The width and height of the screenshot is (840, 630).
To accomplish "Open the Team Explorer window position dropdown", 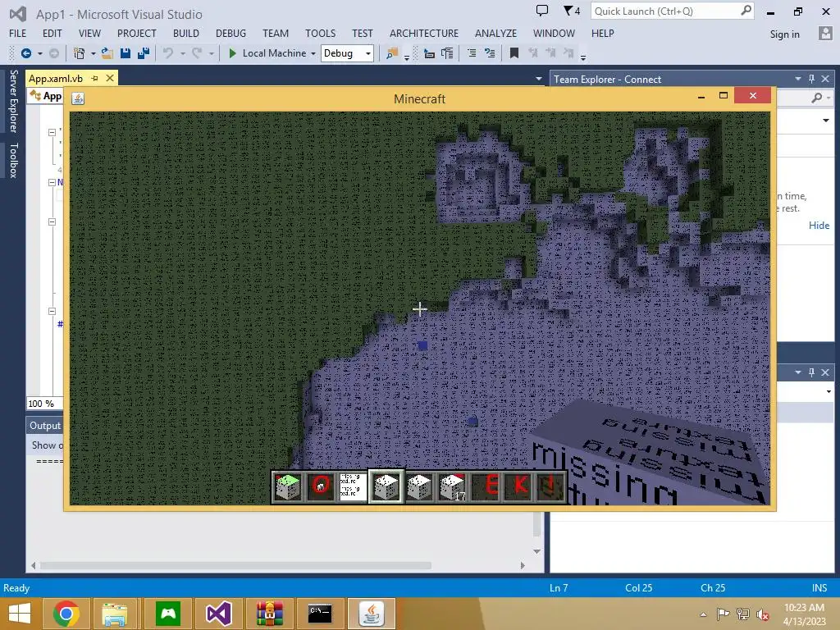I will (798, 79).
